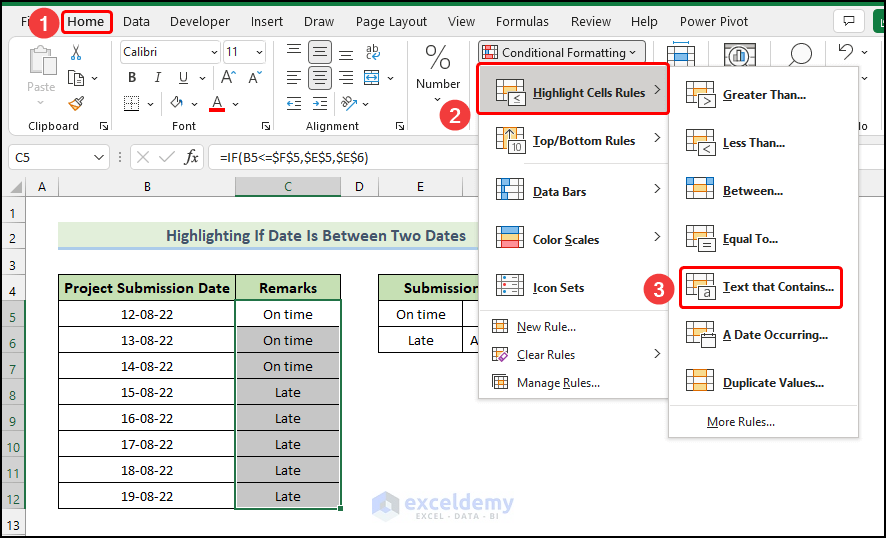
Task: Switch to the Formulas ribbon tab
Action: 522,22
